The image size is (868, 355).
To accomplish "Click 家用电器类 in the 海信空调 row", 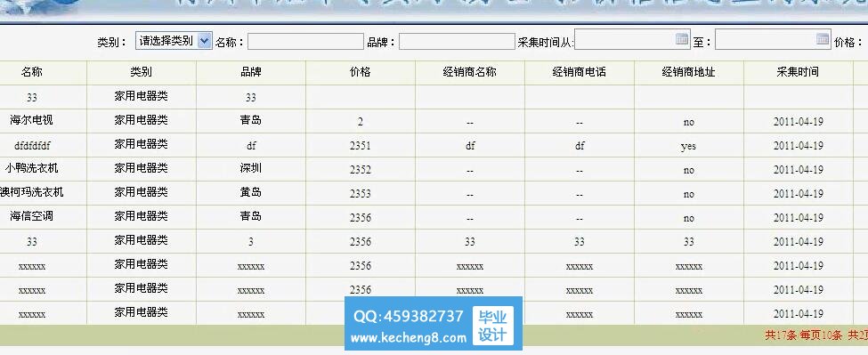I will click(x=142, y=217).
